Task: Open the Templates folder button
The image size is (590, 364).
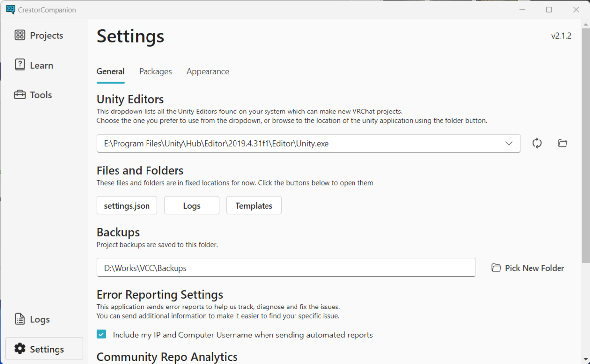Action: [254, 206]
